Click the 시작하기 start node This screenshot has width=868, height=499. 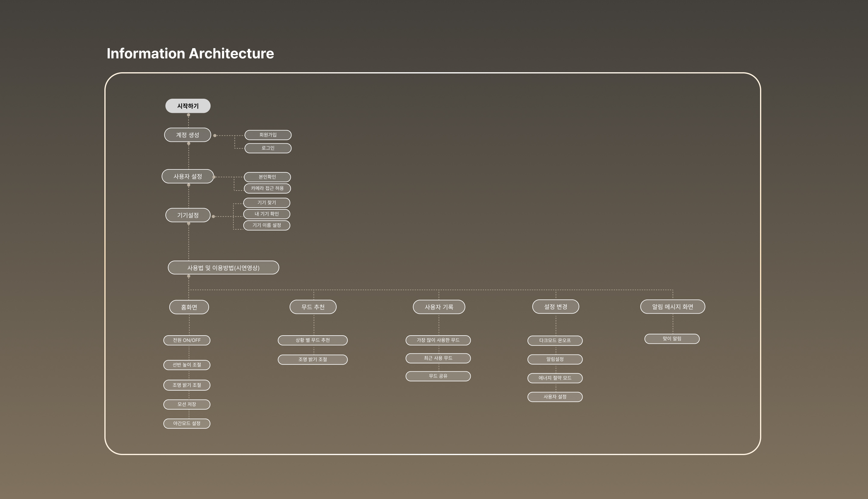(188, 106)
